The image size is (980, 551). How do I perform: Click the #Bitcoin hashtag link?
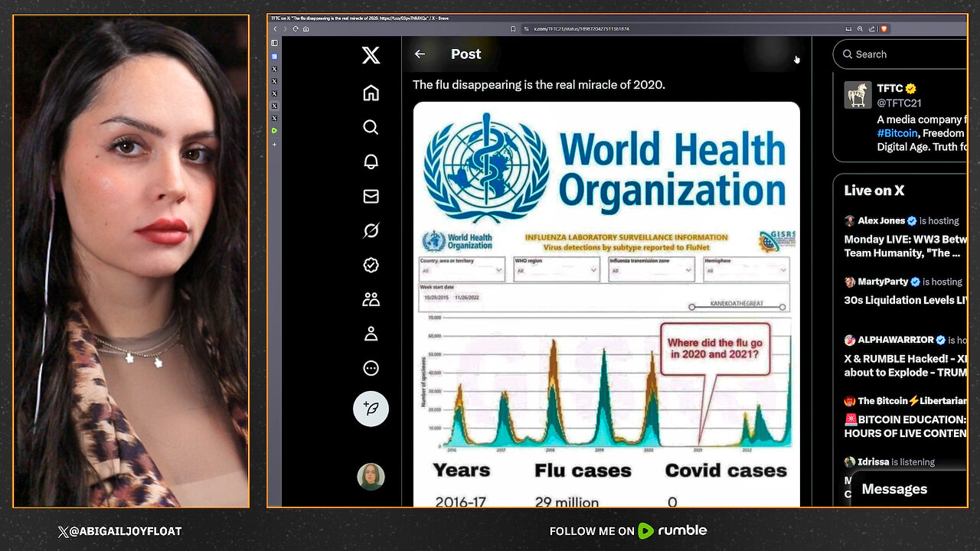(897, 133)
